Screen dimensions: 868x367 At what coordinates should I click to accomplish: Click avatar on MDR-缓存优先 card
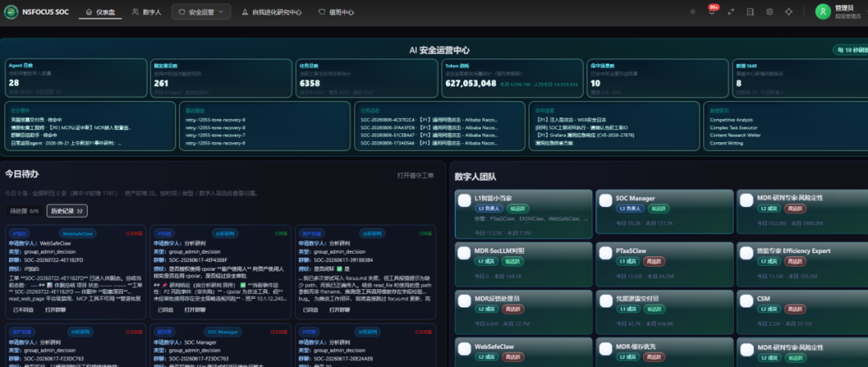pyautogui.click(x=606, y=349)
